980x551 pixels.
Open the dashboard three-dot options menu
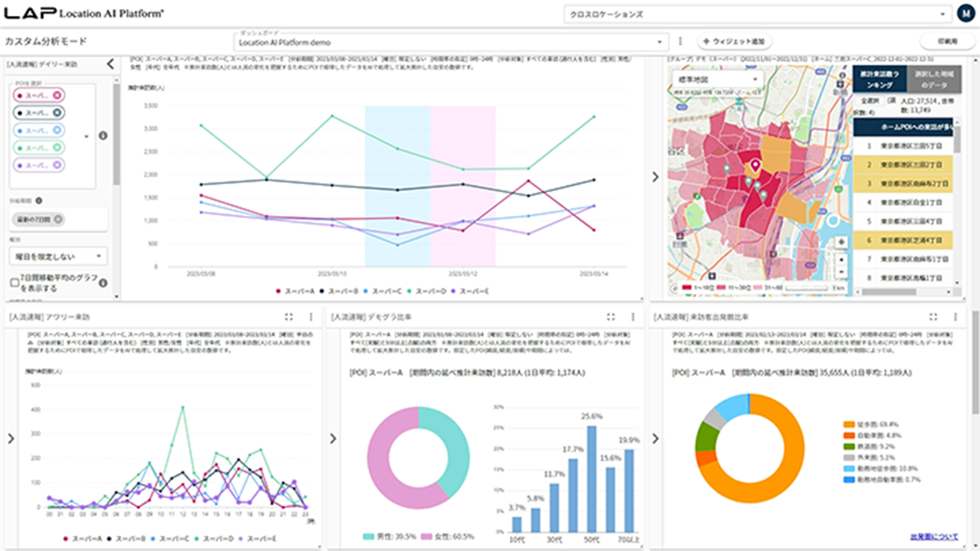(680, 41)
